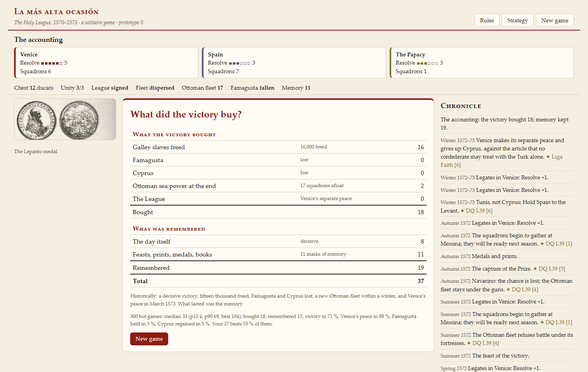Image resolution: width=588 pixels, height=372 pixels.
Task: Select the 'Galley slaves freed' row
Action: click(x=278, y=147)
